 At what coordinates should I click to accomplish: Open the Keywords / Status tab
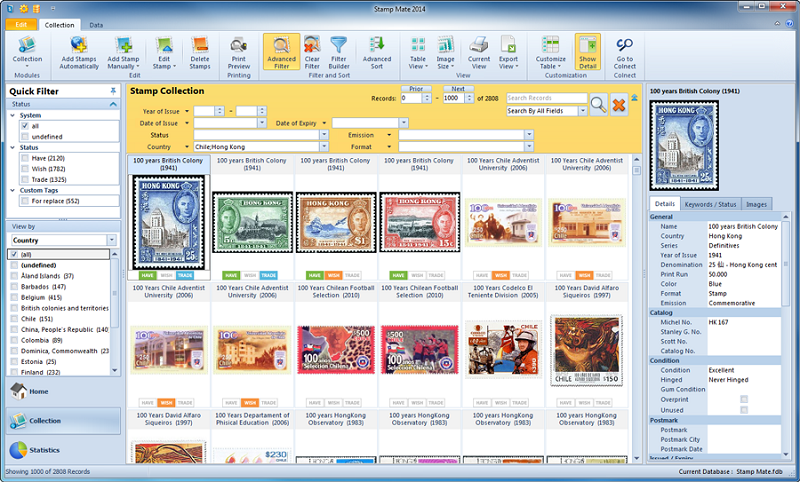[x=710, y=204]
